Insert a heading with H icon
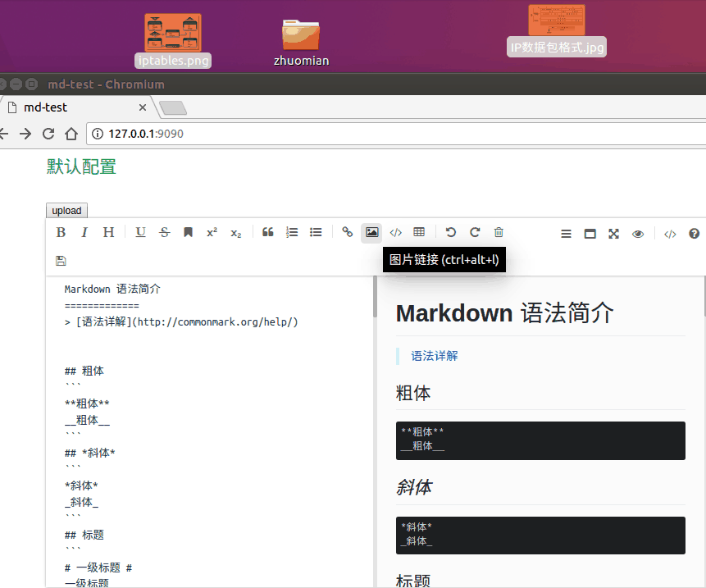This screenshot has width=706, height=588. pos(108,232)
